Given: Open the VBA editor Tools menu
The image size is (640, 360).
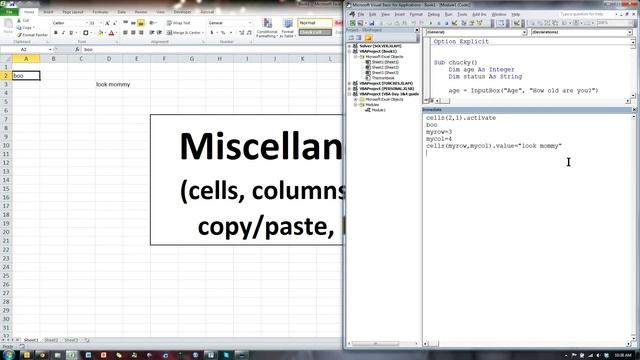Looking at the screenshot, I should point(462,14).
